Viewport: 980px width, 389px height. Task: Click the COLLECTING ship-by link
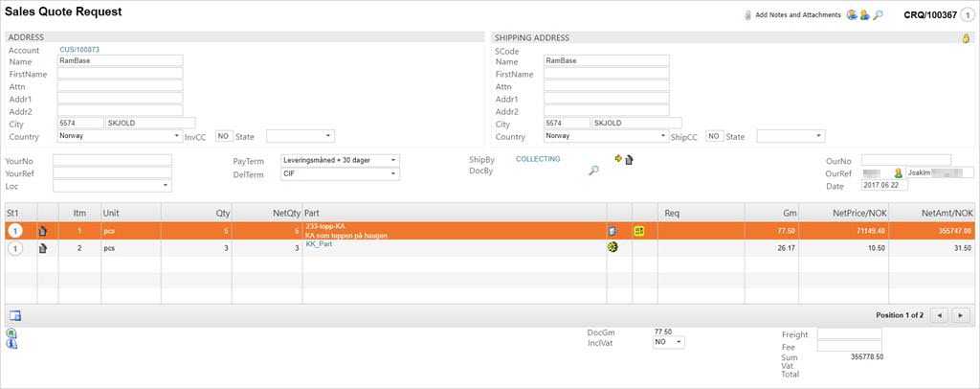[538, 159]
